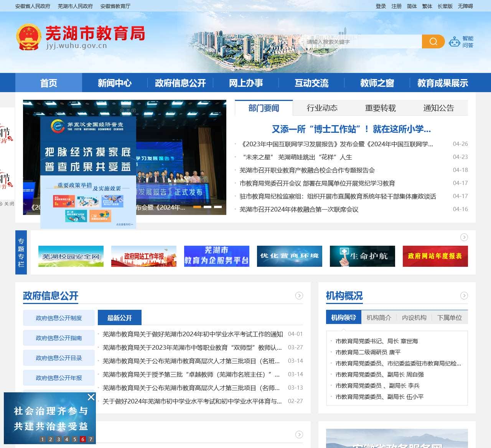Expand more in 机构概况 section arrow
This screenshot has height=448, width=491.
[464, 296]
